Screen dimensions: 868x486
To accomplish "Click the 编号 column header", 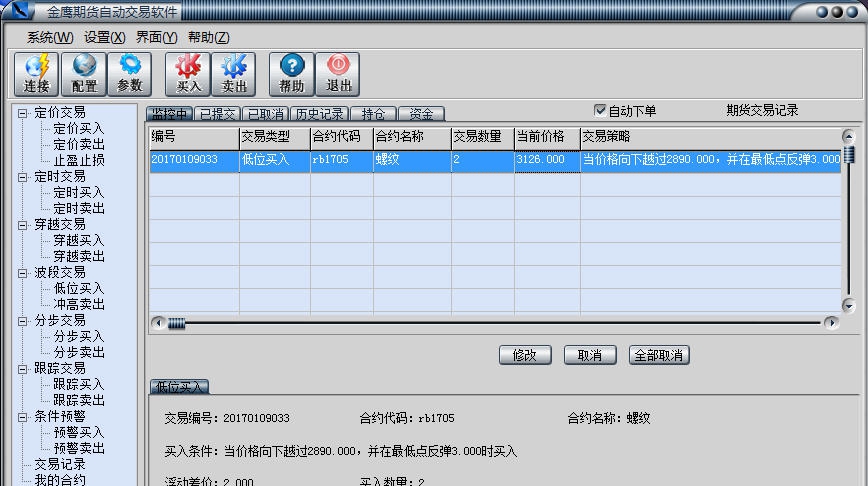I will coord(194,138).
